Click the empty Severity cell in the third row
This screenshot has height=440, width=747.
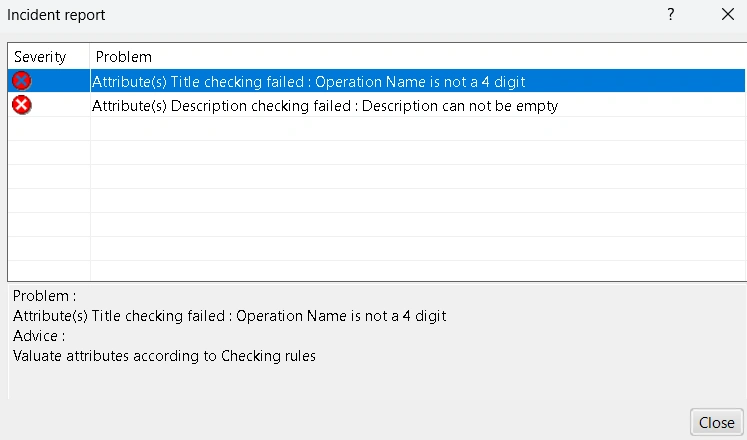pyautogui.click(x=48, y=129)
